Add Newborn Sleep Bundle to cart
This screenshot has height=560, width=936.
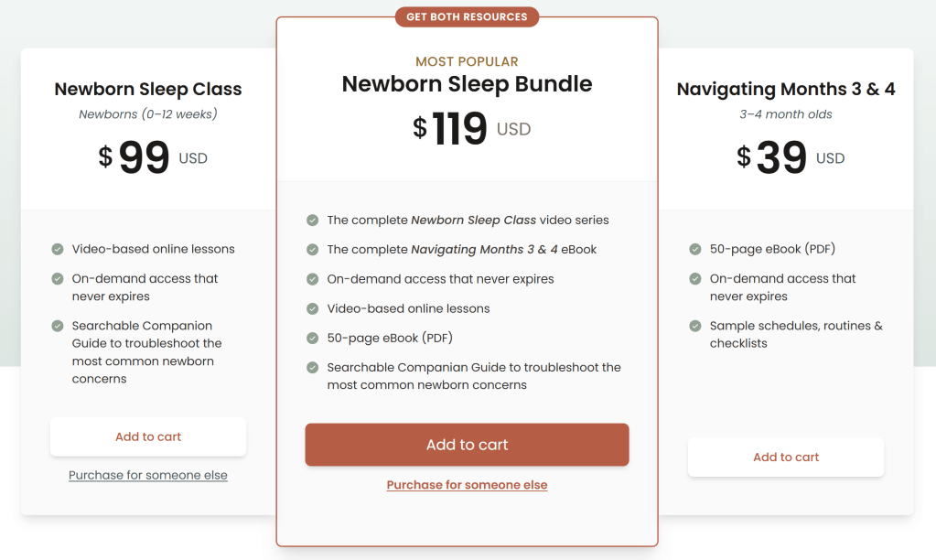click(467, 445)
